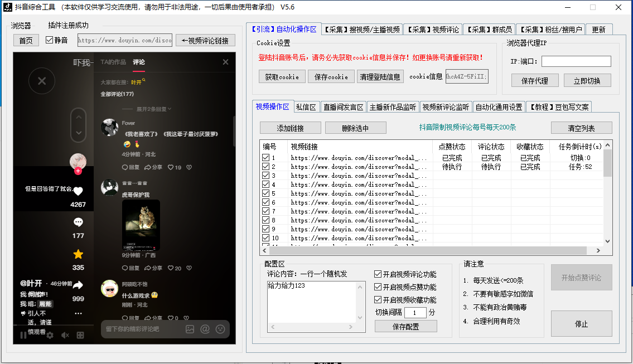This screenshot has width=633, height=364.
Task: Pause the video playback
Action: 23,335
